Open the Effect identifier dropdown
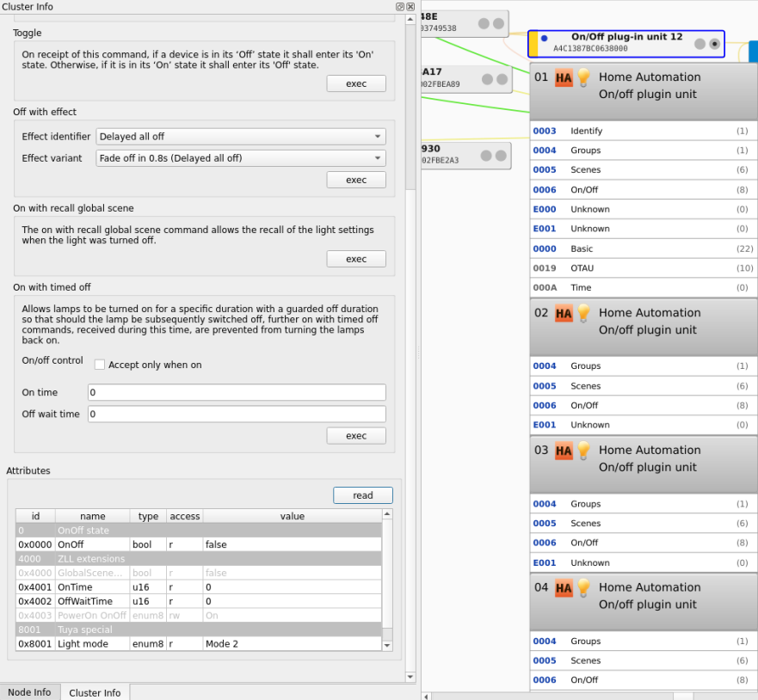 click(241, 137)
